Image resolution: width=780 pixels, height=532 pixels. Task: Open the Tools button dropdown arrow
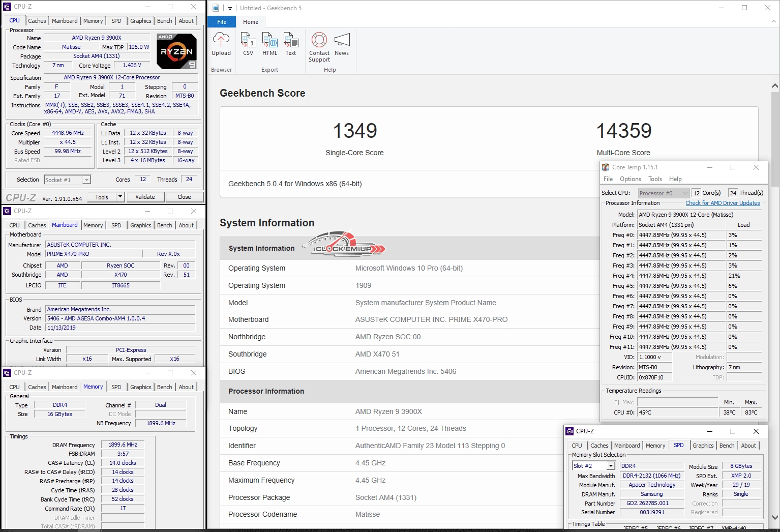tap(121, 197)
